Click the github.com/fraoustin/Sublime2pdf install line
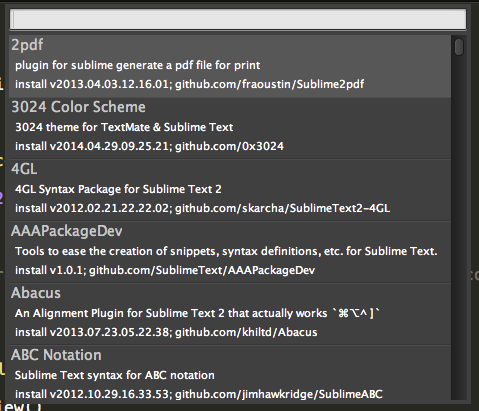 [x=189, y=84]
